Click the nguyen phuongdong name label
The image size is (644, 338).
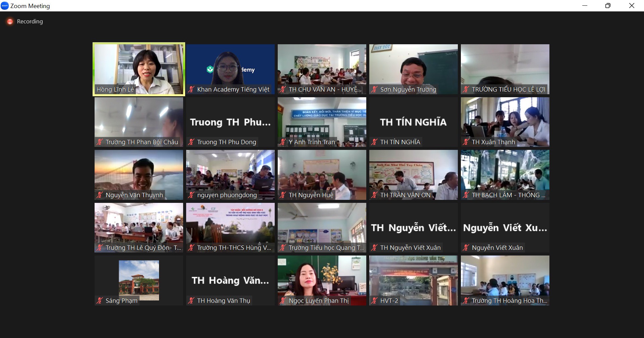tap(227, 195)
